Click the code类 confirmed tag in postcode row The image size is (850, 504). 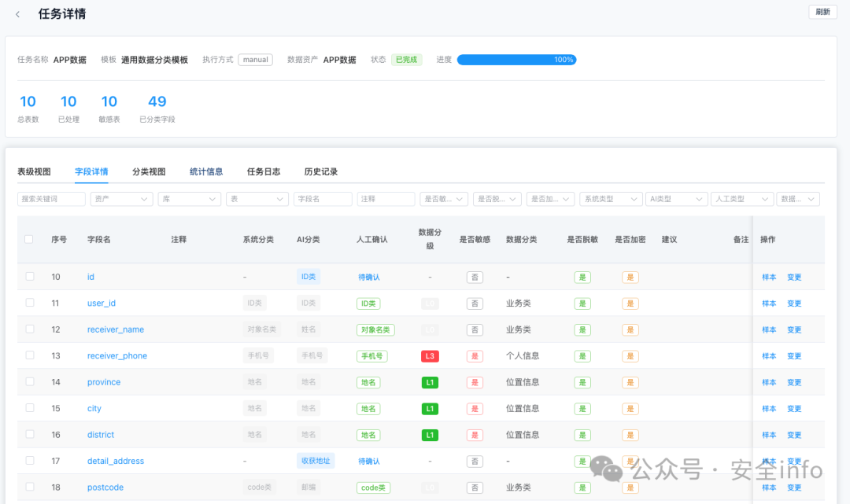[x=373, y=487]
